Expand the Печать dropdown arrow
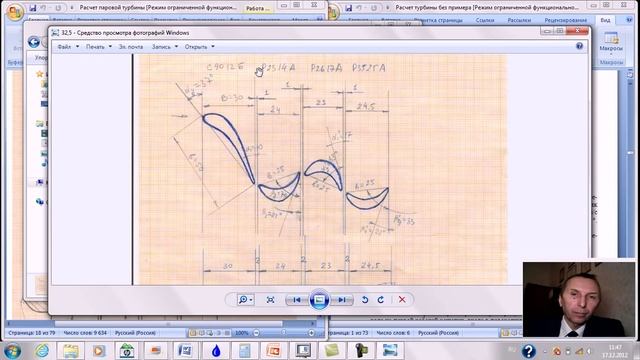 (x=110, y=47)
